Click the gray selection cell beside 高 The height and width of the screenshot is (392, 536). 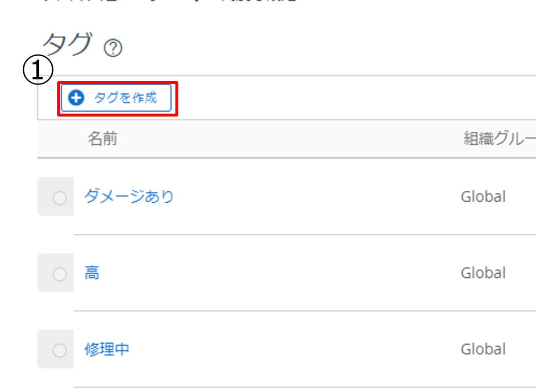[x=45, y=273]
